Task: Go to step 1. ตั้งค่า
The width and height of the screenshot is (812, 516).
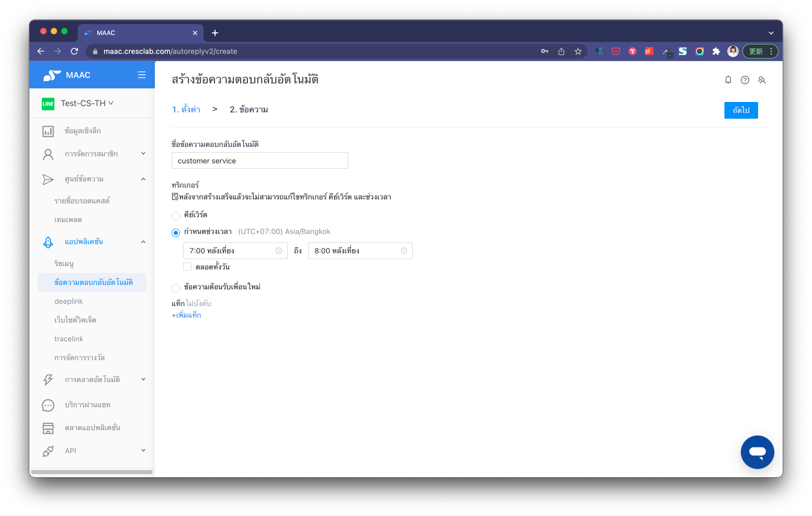Action: click(186, 109)
